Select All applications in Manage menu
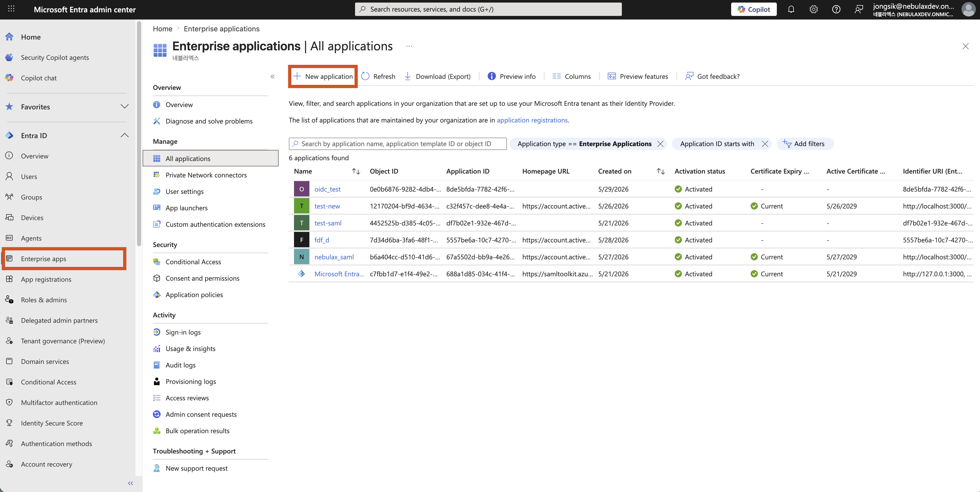The width and height of the screenshot is (980, 492). (210, 158)
